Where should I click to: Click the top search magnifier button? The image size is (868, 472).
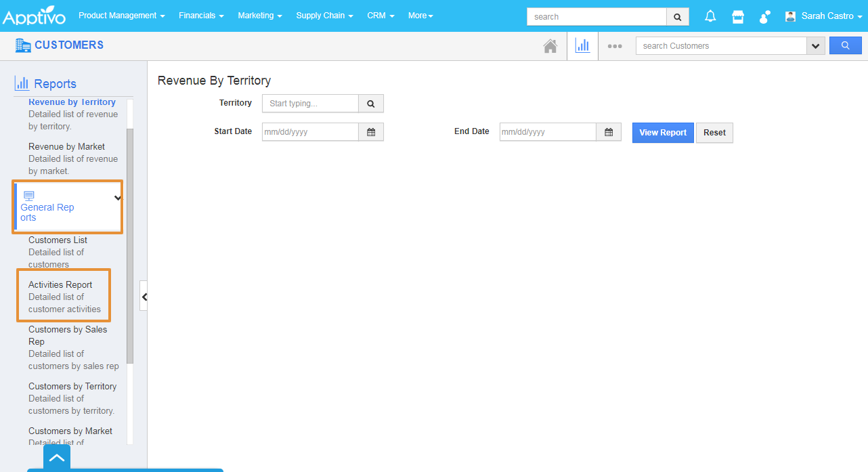[678, 17]
